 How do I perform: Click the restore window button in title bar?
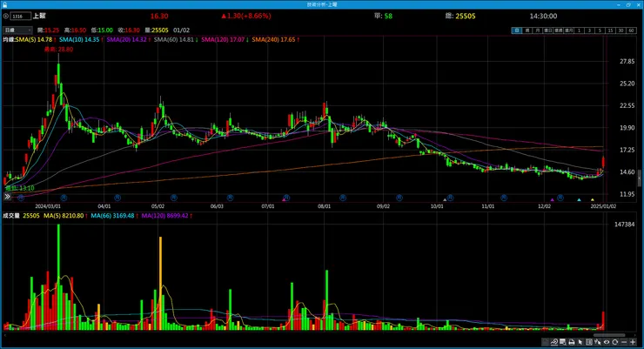click(x=628, y=4)
